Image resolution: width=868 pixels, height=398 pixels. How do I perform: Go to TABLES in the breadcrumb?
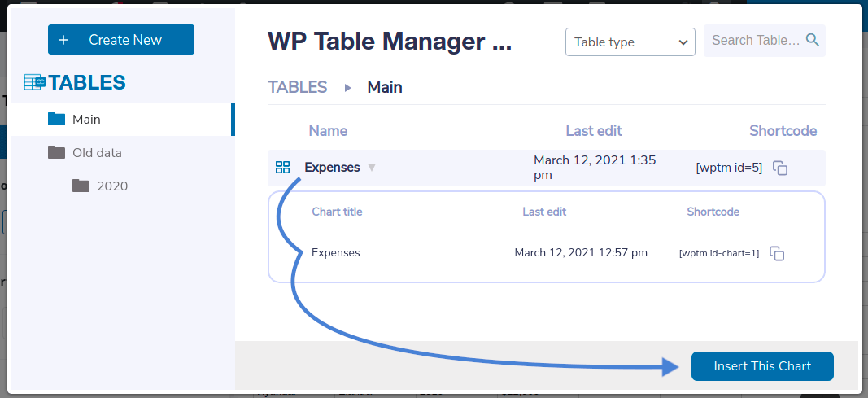pyautogui.click(x=298, y=87)
